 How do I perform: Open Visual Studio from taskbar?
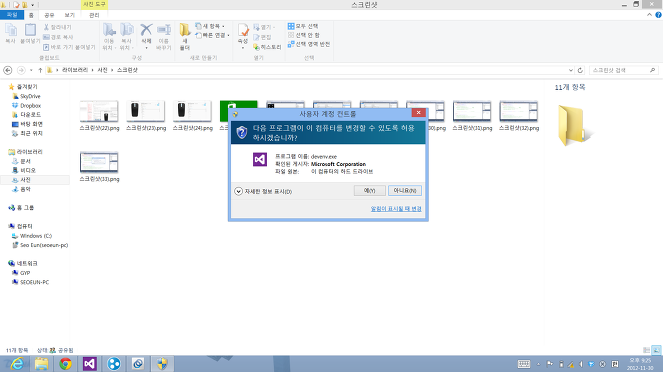(x=90, y=364)
